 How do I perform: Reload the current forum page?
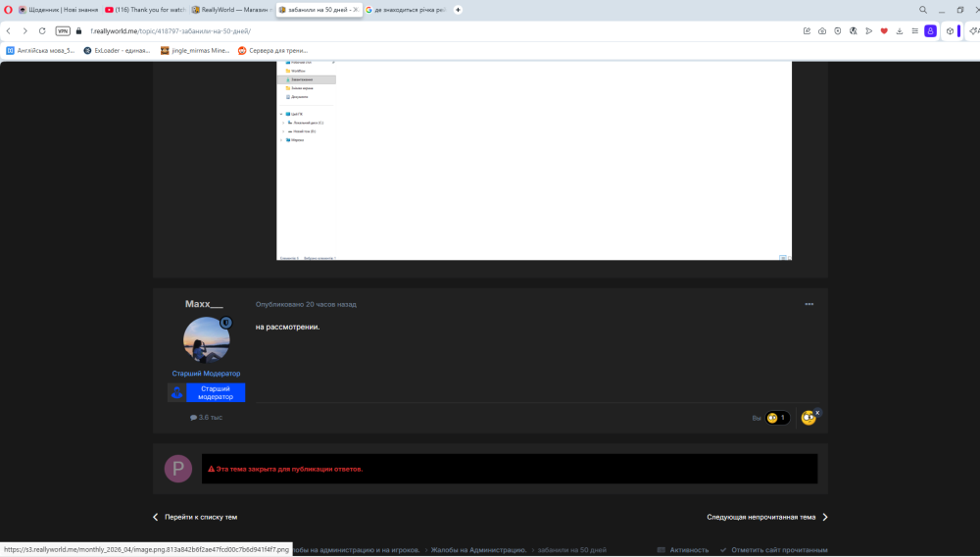pyautogui.click(x=42, y=30)
